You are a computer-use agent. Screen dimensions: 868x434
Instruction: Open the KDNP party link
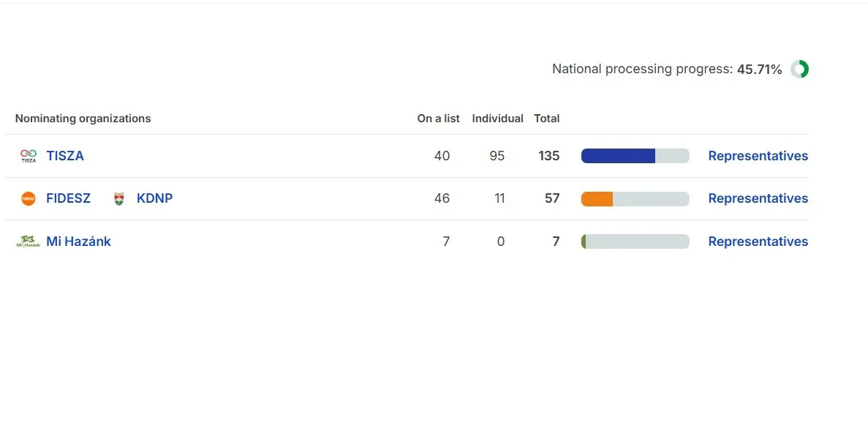tap(154, 198)
